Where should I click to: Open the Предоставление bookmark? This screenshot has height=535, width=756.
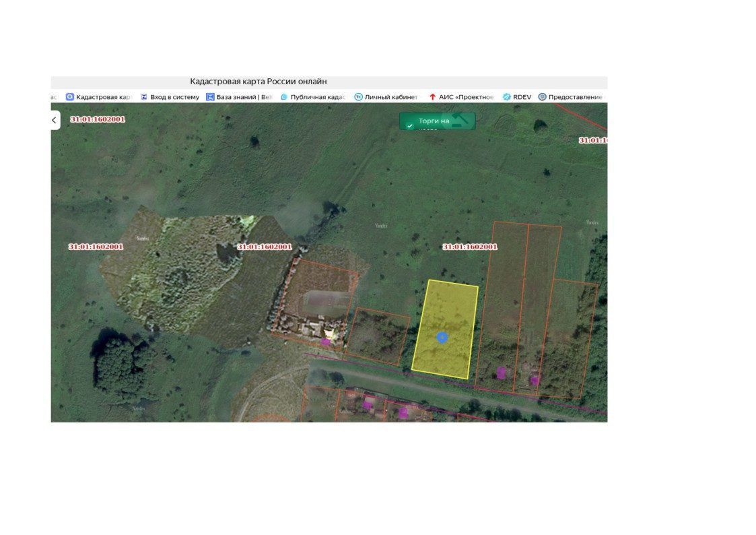click(570, 97)
